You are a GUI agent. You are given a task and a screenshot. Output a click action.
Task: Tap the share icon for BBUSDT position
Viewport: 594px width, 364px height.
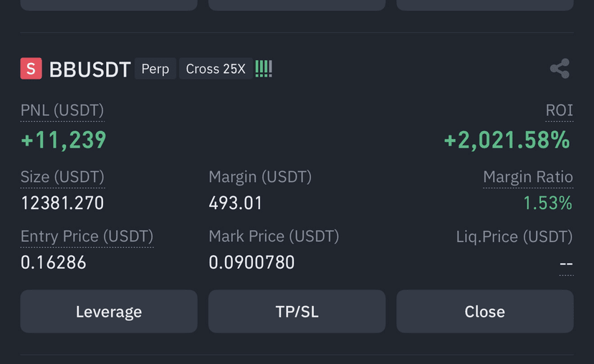tap(560, 69)
